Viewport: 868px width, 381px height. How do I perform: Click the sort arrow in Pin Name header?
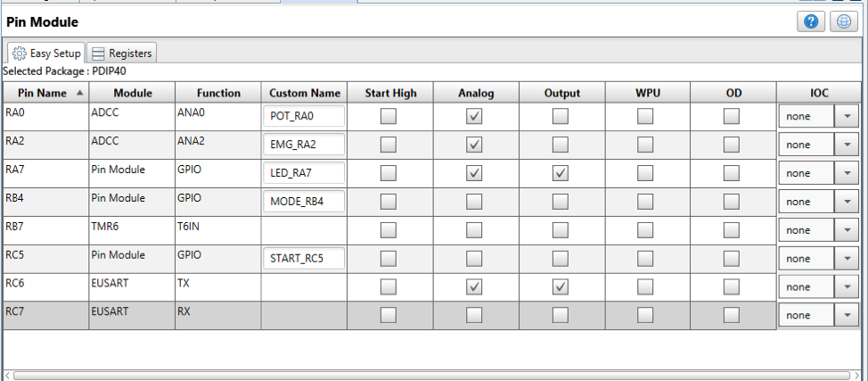[81, 93]
